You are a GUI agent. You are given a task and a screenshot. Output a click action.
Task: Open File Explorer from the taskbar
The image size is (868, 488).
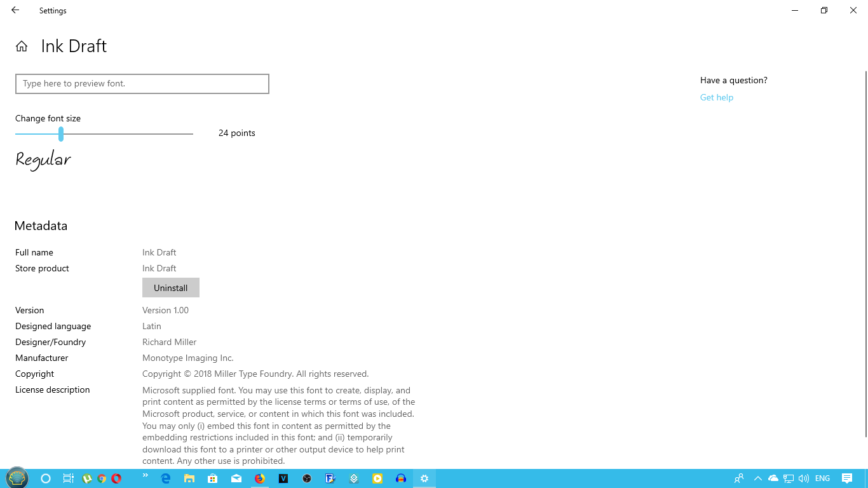coord(189,478)
